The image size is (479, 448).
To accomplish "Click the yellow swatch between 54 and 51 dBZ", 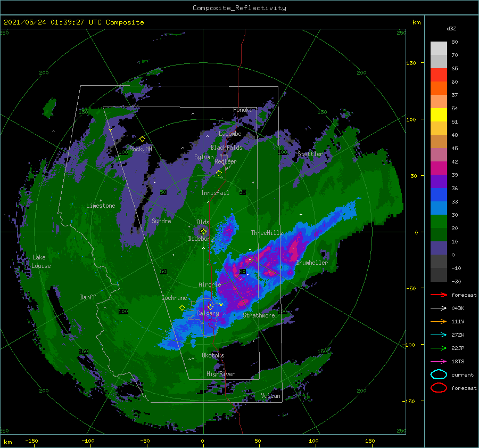I will (x=439, y=115).
